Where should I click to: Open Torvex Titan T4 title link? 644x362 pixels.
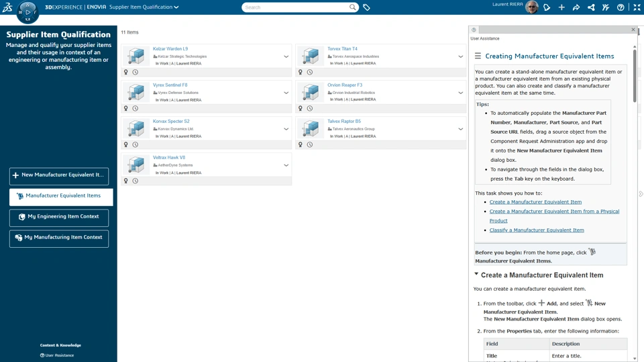(x=342, y=48)
